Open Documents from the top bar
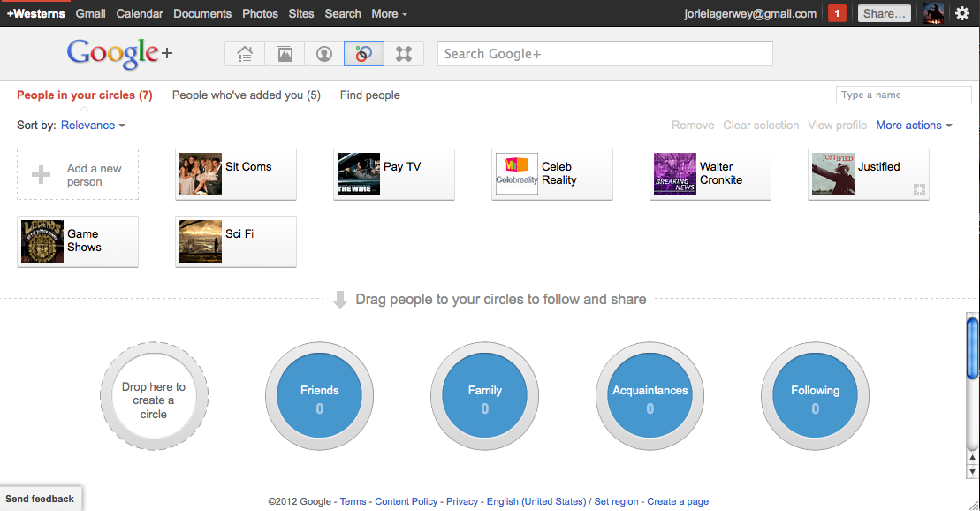 [202, 13]
